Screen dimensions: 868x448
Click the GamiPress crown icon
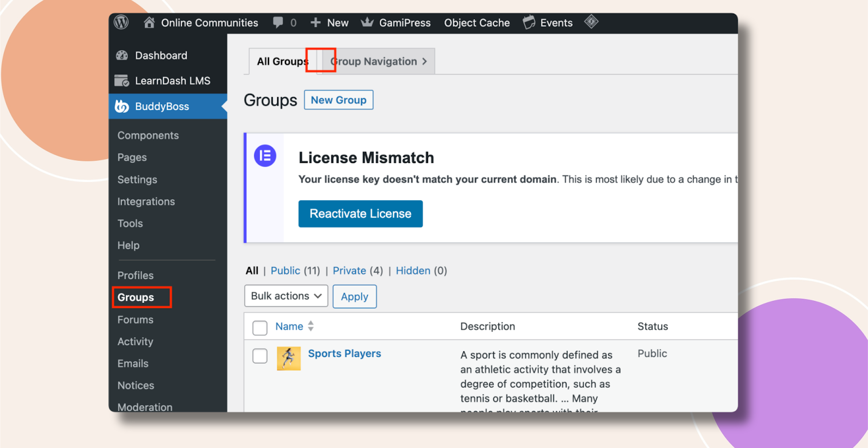click(367, 22)
